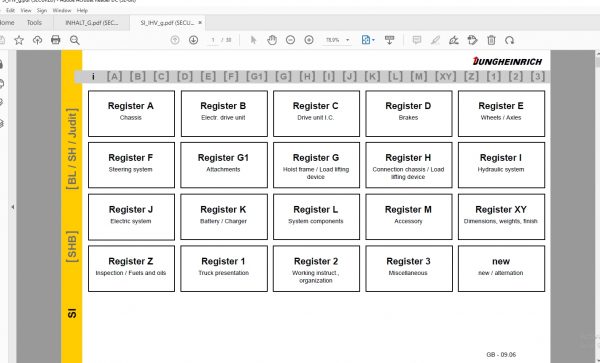Image resolution: width=600 pixels, height=363 pixels.
Task: Open the zoom percentage dropdown
Action: click(x=347, y=40)
